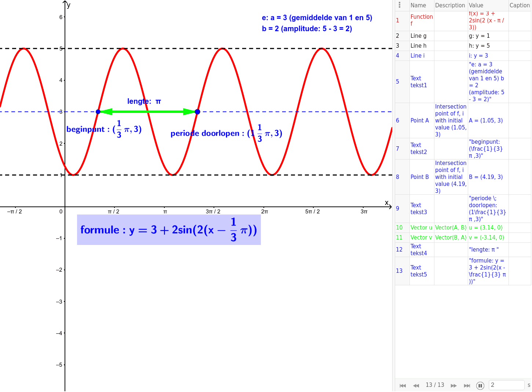Click the animation speed input showing 2

(506, 385)
